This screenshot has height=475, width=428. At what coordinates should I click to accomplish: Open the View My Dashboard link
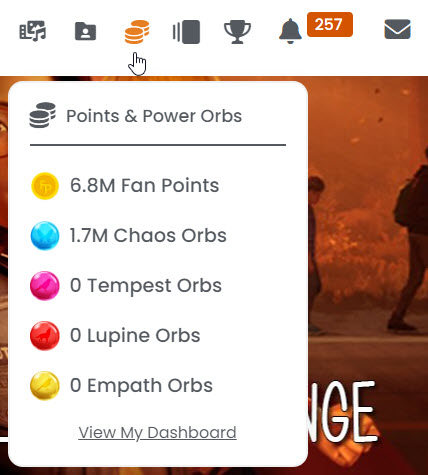[158, 433]
